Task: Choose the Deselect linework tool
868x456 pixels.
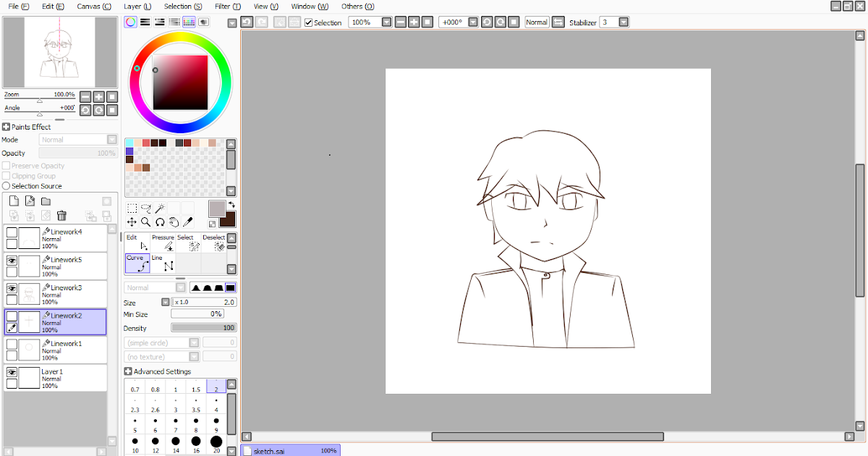Action: [213, 242]
